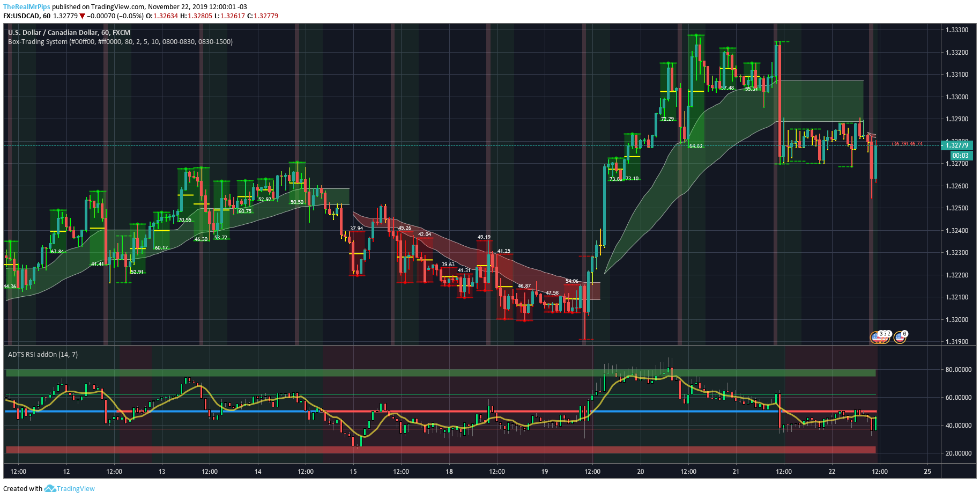Screen dimensions: 980x498
Task: Click the 00:03 bar countdown label
Action: 960,156
